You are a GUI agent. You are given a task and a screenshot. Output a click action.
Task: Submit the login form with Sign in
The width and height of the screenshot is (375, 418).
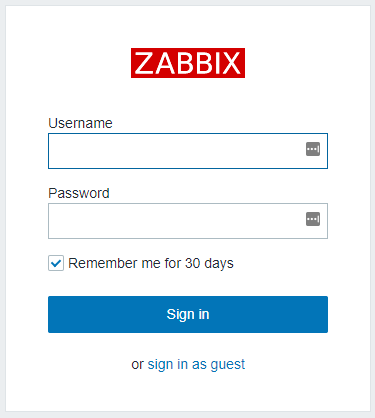pyautogui.click(x=188, y=314)
